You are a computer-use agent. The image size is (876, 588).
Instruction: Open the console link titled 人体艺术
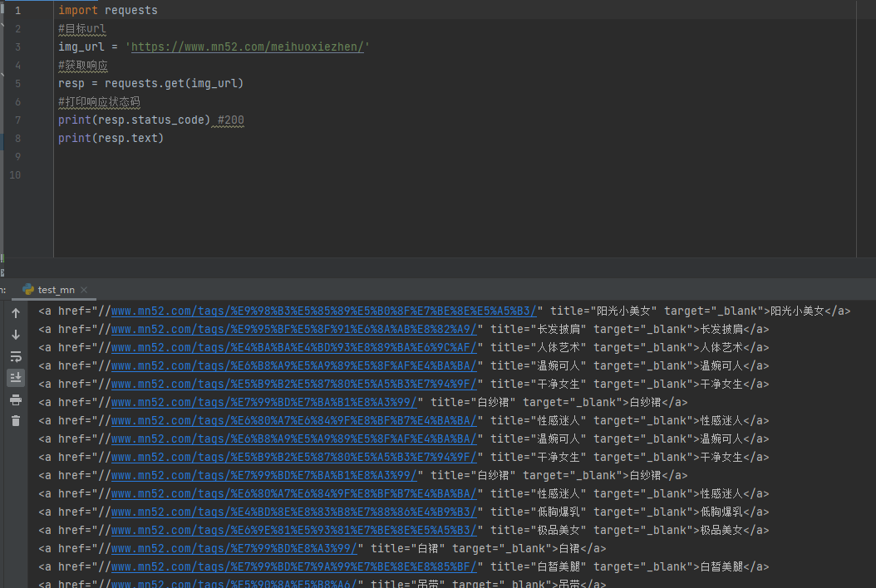point(294,347)
